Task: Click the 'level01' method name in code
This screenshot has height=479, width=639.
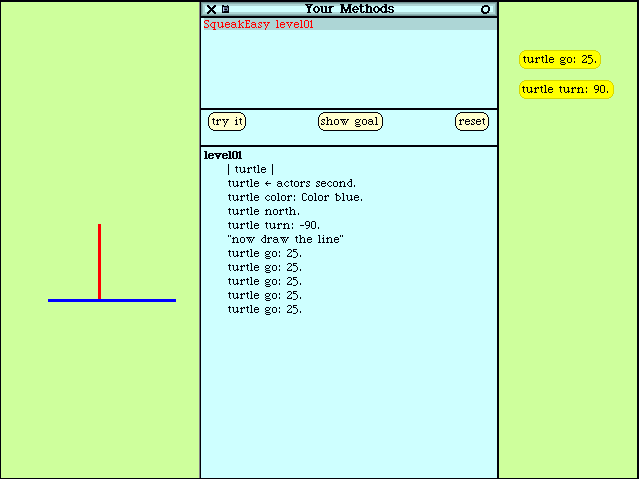Action: point(223,155)
